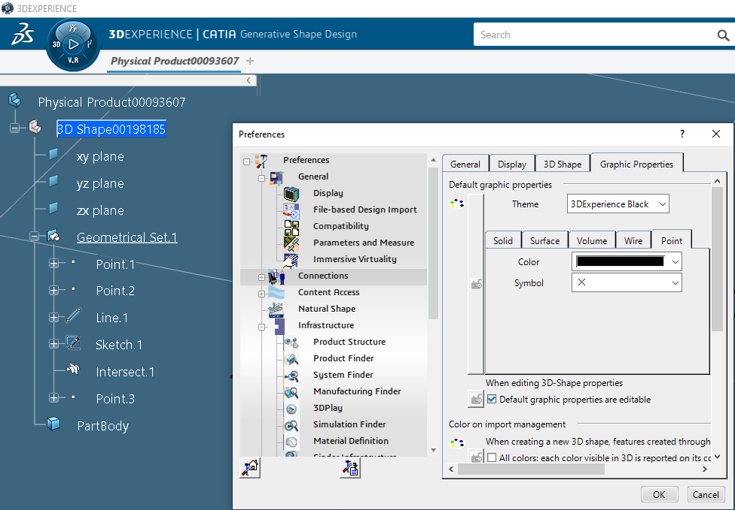Toggle Default graphic properties are editable checkbox

[492, 399]
